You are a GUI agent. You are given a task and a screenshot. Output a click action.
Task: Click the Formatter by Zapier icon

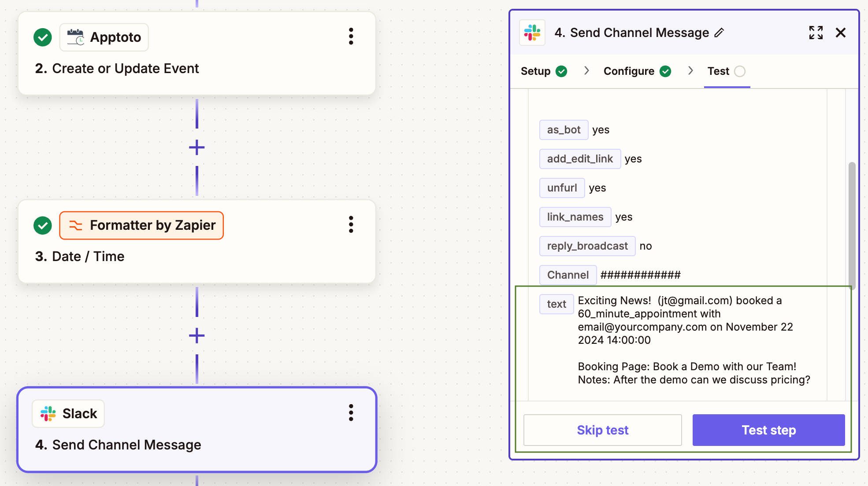tap(76, 225)
